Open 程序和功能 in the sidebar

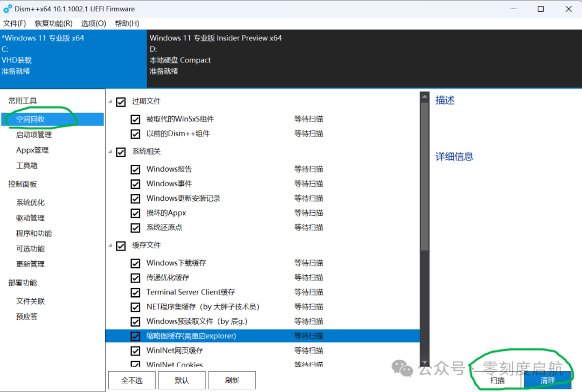point(34,233)
